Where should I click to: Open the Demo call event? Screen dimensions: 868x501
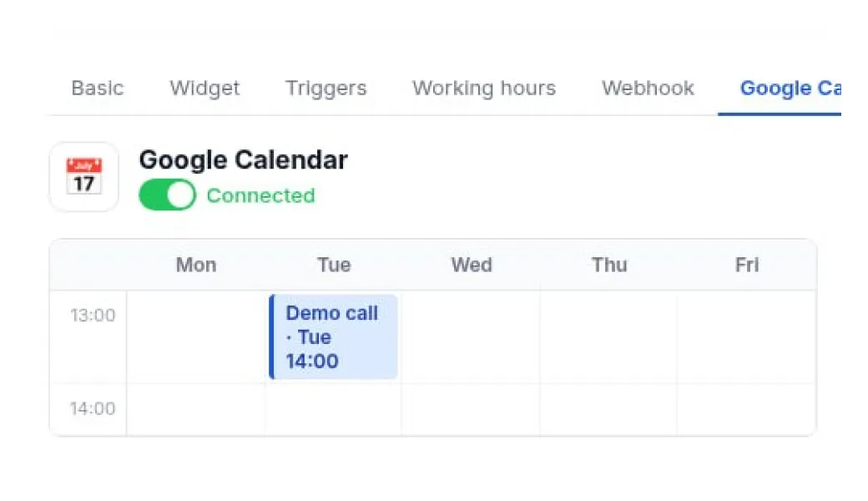pyautogui.click(x=334, y=337)
